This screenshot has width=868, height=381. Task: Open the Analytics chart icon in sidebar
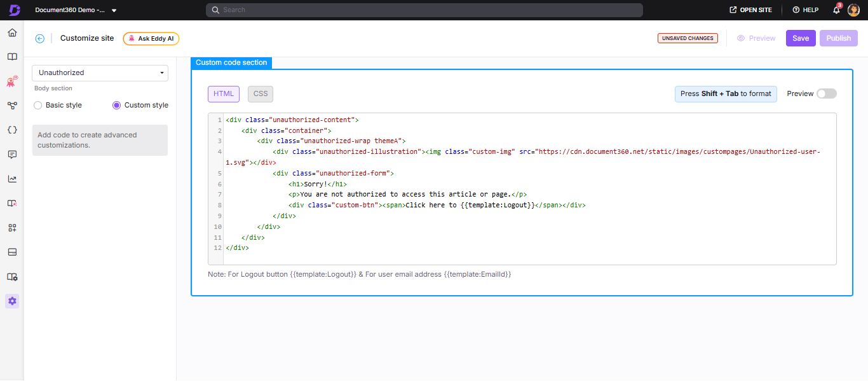pyautogui.click(x=12, y=179)
